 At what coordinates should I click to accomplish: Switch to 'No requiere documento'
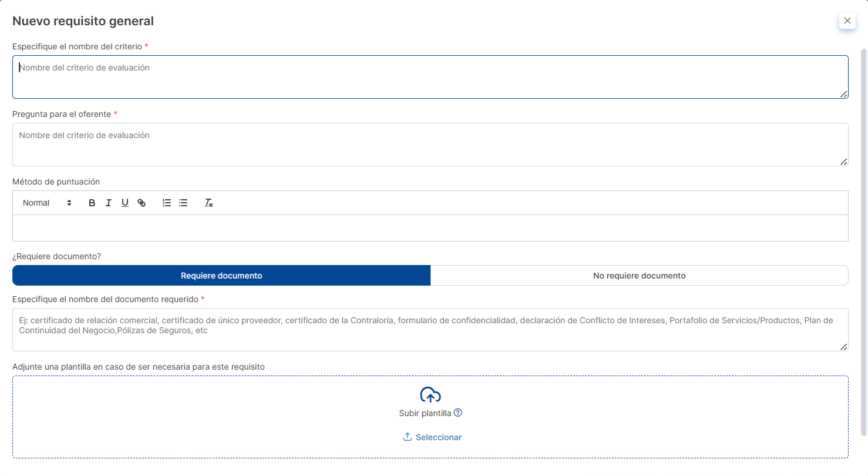point(639,276)
